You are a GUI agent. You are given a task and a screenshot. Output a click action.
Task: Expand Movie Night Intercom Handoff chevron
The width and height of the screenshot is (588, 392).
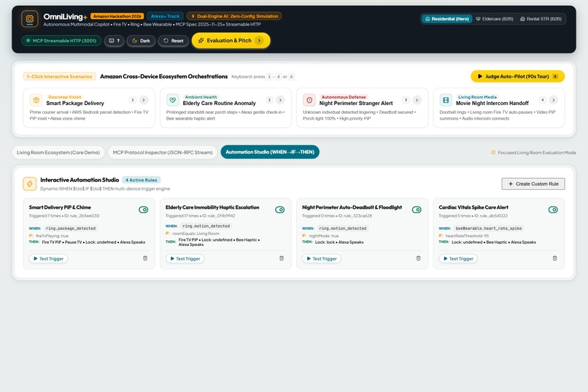coord(553,100)
